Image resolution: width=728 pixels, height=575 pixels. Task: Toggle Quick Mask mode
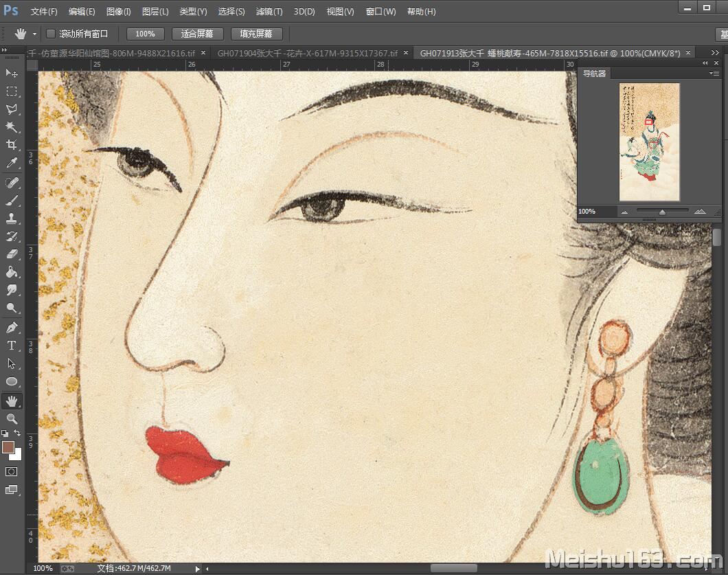pos(11,472)
